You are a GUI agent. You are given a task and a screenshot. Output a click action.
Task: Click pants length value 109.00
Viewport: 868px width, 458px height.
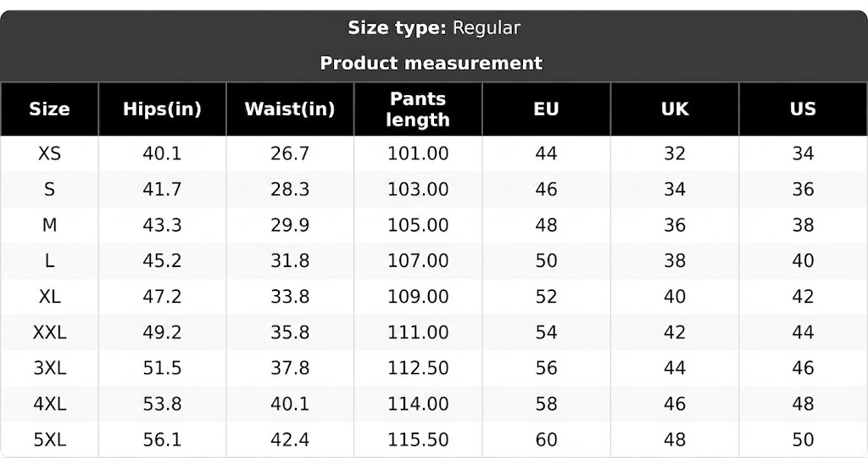[x=418, y=297]
